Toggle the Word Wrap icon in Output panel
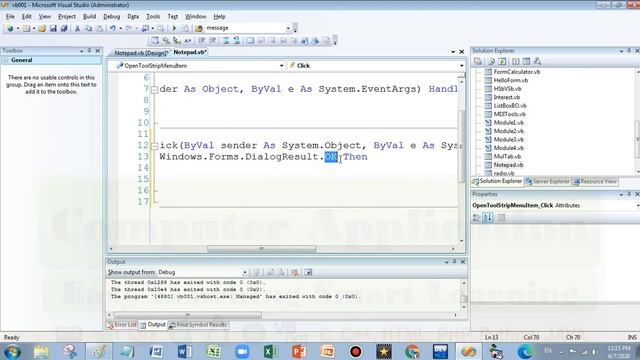The height and width of the screenshot is (360, 640). point(308,272)
